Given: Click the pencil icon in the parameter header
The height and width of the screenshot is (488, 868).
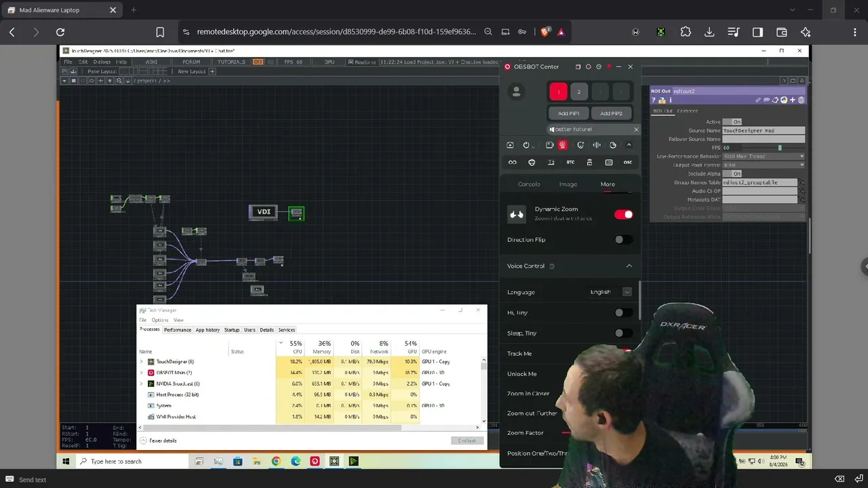Looking at the screenshot, I should (x=758, y=100).
